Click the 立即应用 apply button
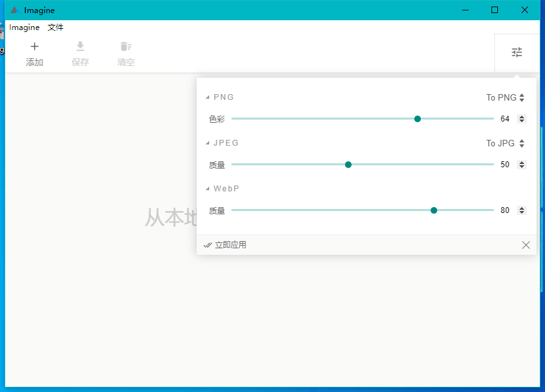Viewport: 545px width, 392px height. (225, 245)
